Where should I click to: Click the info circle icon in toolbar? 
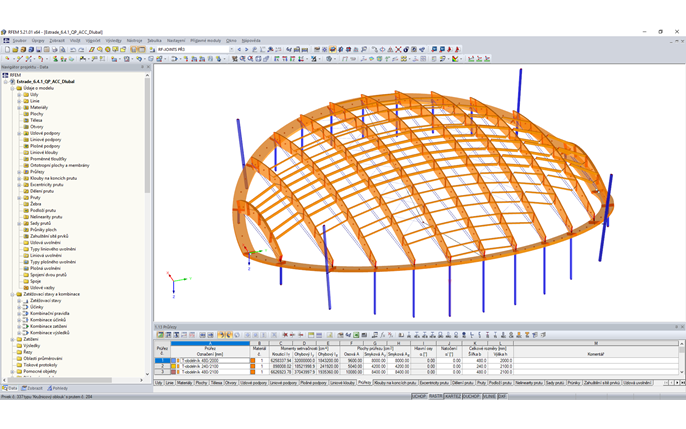[x=406, y=49]
